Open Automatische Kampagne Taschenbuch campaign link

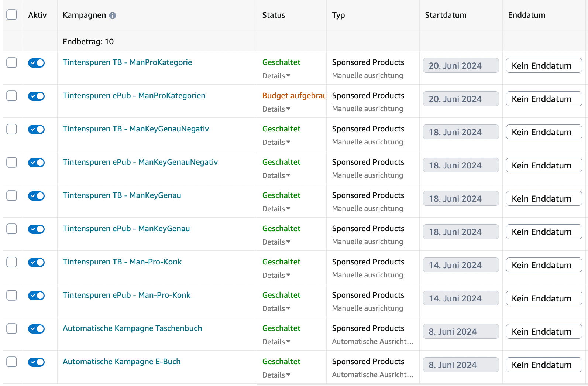132,328
